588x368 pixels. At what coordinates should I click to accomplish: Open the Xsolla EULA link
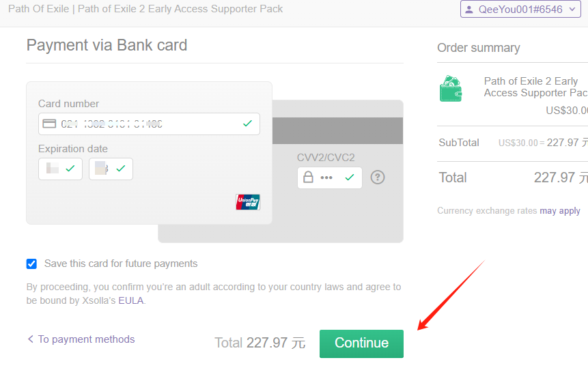pos(131,300)
